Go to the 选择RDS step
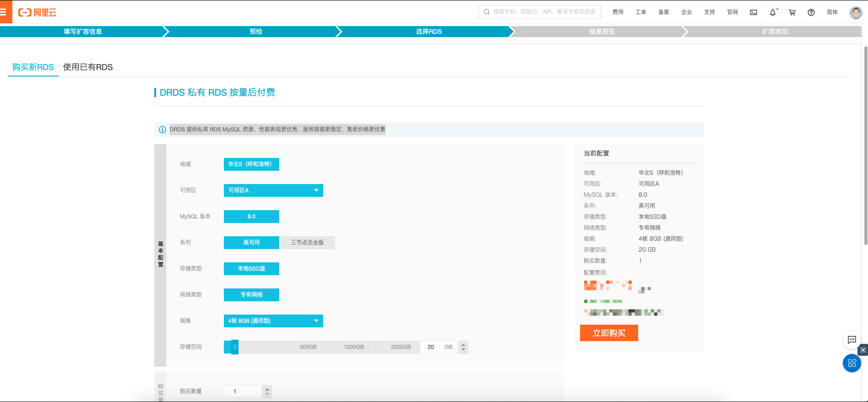The image size is (868, 402). (429, 32)
